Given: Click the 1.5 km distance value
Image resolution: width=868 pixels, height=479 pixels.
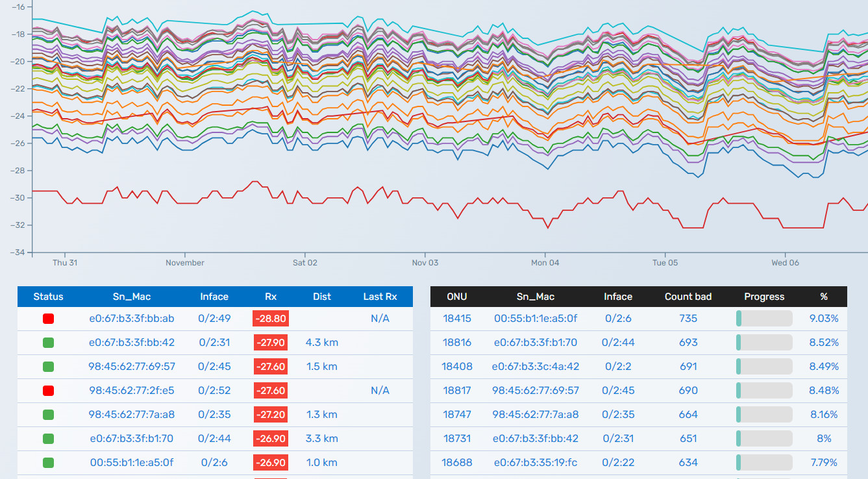Looking at the screenshot, I should tap(322, 367).
